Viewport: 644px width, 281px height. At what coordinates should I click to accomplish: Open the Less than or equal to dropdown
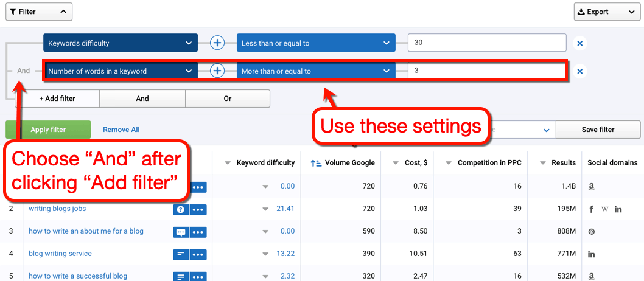click(x=316, y=43)
